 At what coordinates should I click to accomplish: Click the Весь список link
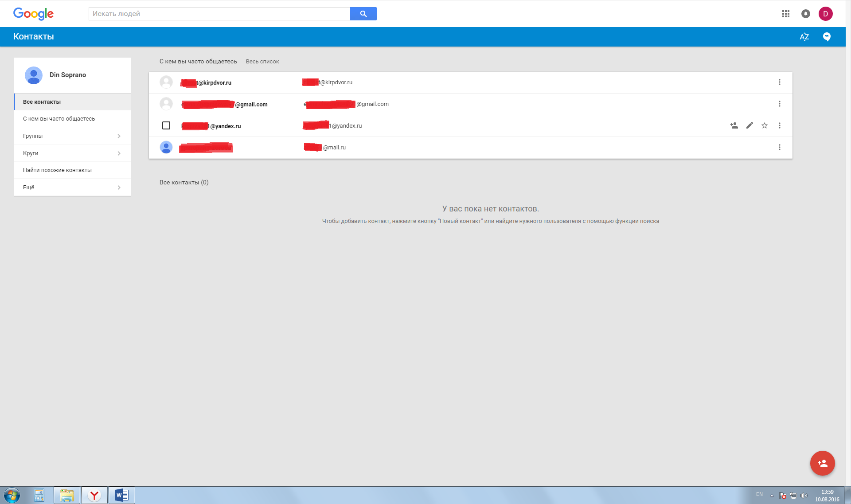coord(262,62)
